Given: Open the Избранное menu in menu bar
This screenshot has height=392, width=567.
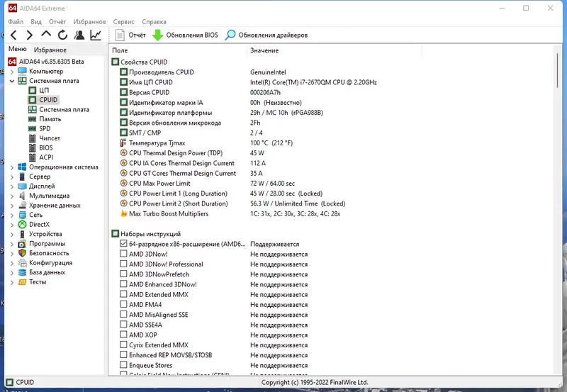Looking at the screenshot, I should pos(89,22).
